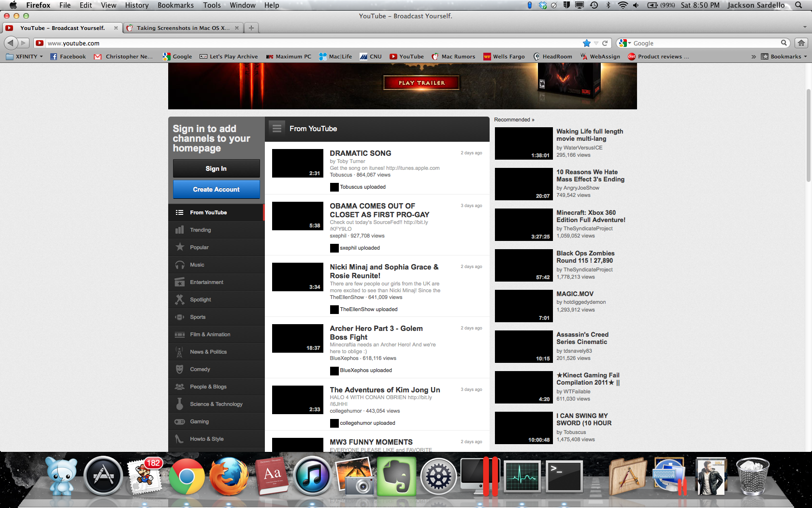This screenshot has height=508, width=812.
Task: Open Evernote from the dock
Action: point(397,477)
